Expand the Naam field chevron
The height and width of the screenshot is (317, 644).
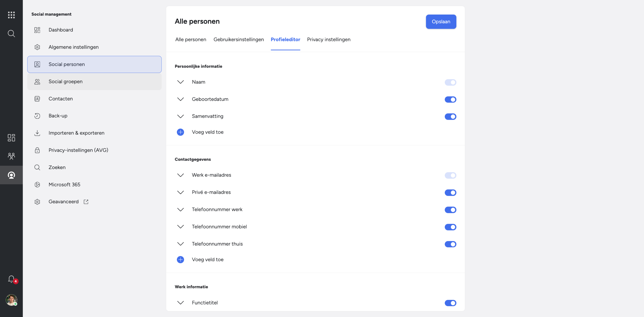180,82
